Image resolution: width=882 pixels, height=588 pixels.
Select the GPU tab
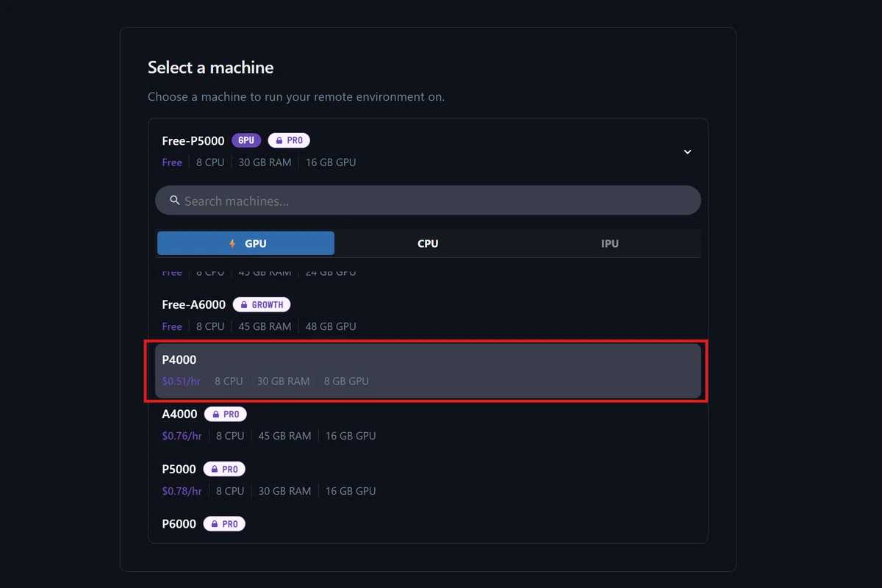coord(246,243)
